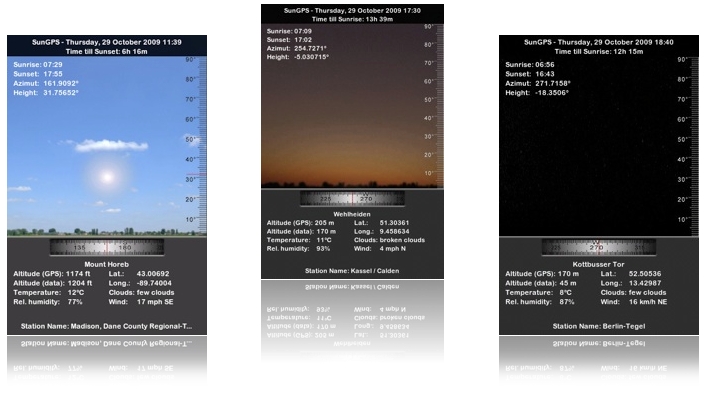The image size is (705, 399).
Task: Click the latitude value '51.30361'
Action: point(394,223)
